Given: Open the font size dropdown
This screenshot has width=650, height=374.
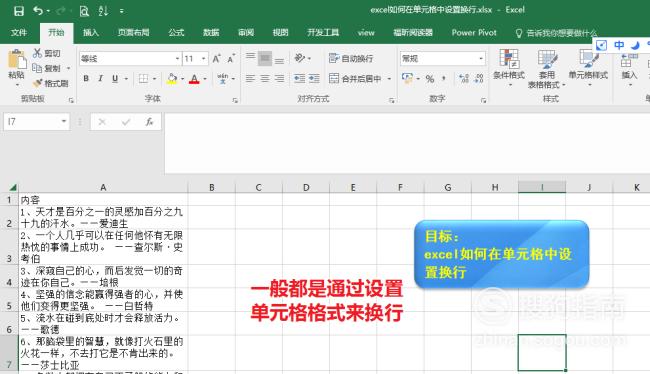Looking at the screenshot, I should coord(204,59).
